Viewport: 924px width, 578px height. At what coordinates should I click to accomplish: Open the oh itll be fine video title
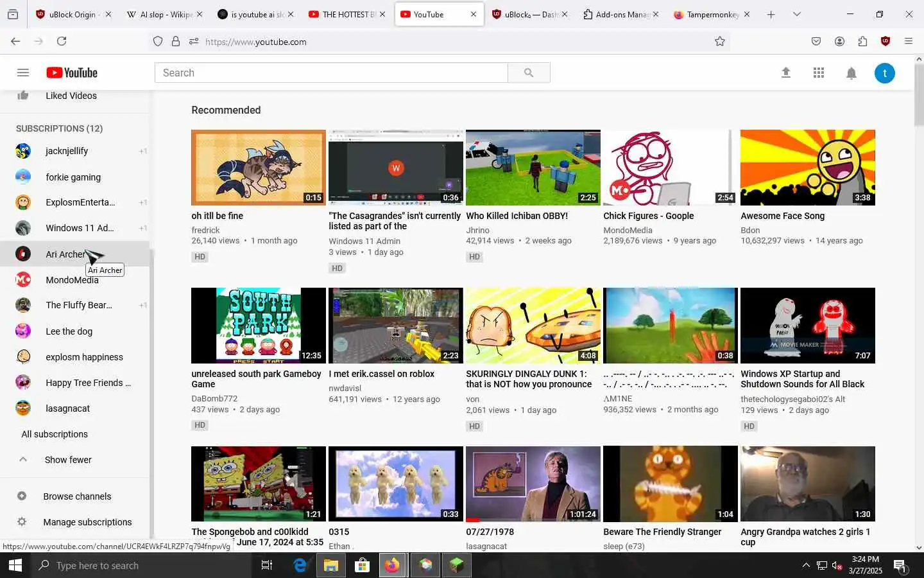[x=217, y=216]
